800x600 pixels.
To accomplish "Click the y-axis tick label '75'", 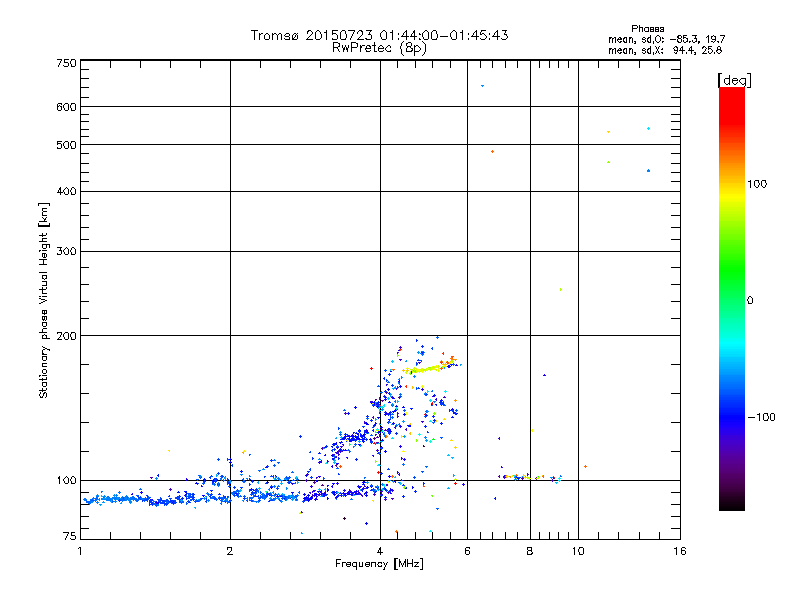I will [69, 536].
